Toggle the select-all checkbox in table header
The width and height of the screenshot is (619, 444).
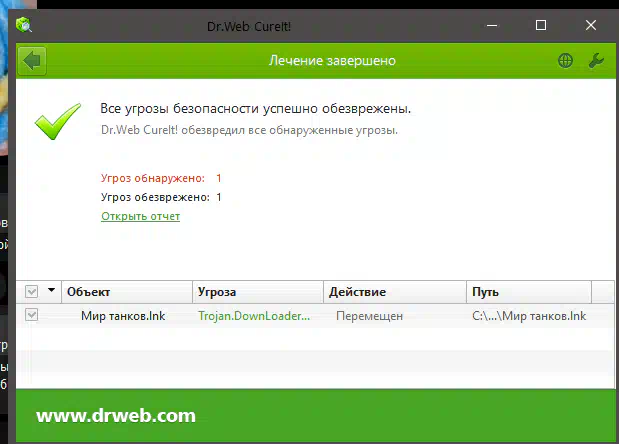tap(32, 292)
